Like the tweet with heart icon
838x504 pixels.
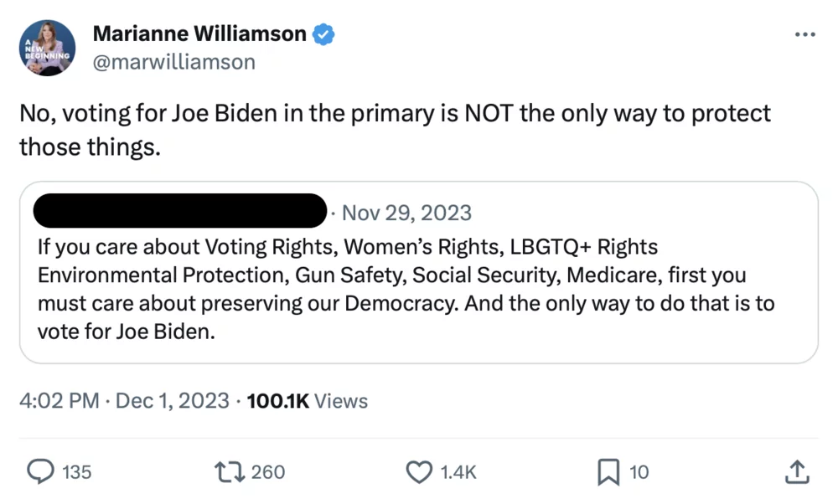pos(418,472)
